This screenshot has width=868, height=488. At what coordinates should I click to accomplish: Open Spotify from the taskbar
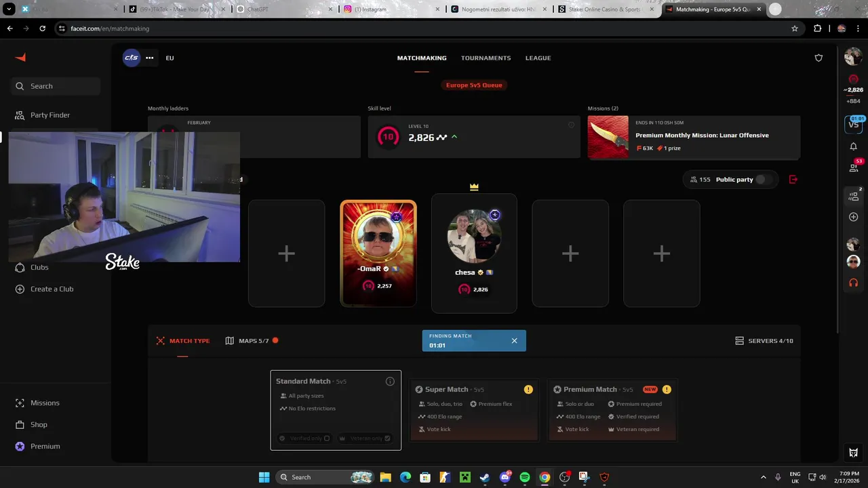click(x=525, y=477)
